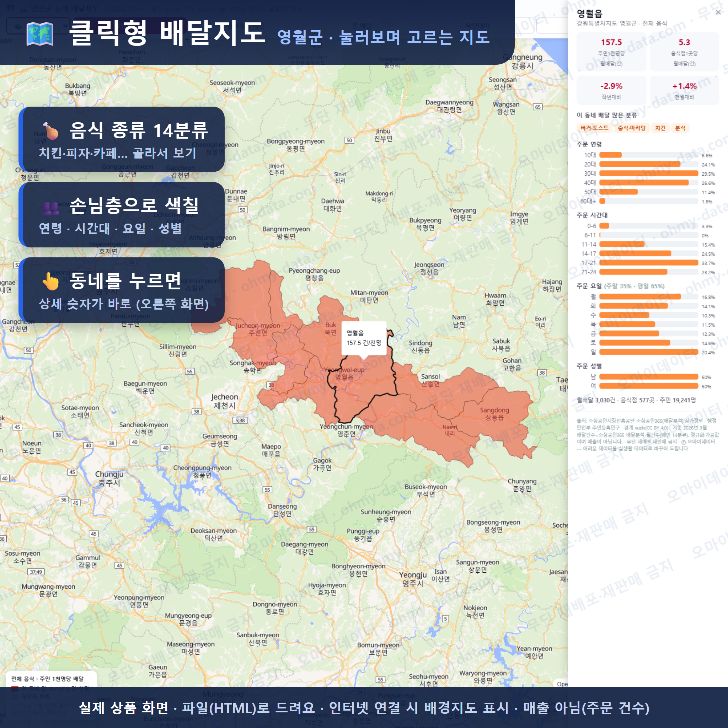Click the map emoji beside 클릭형 배달지도
Screen dimensions: 728x728
(40, 34)
